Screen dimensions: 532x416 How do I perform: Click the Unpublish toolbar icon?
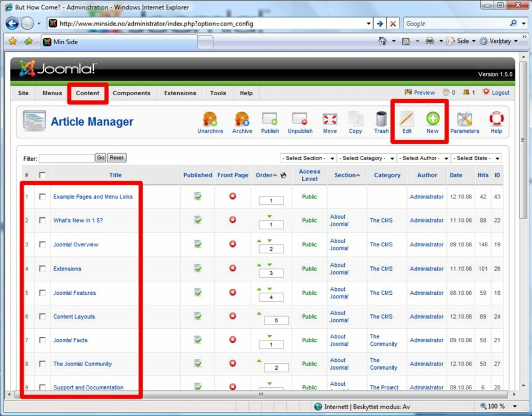pyautogui.click(x=300, y=119)
